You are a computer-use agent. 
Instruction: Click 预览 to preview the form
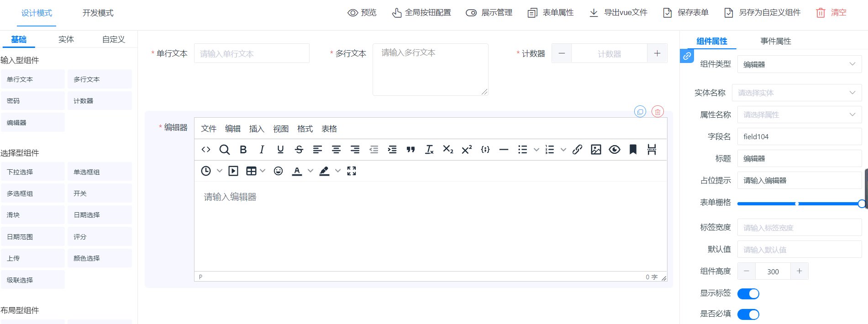tap(362, 13)
